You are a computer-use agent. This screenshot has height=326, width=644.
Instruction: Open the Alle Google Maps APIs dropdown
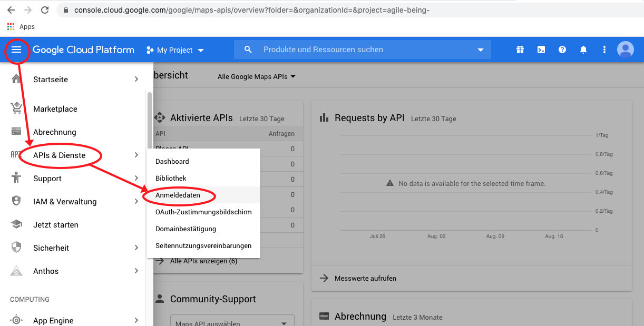(x=257, y=76)
